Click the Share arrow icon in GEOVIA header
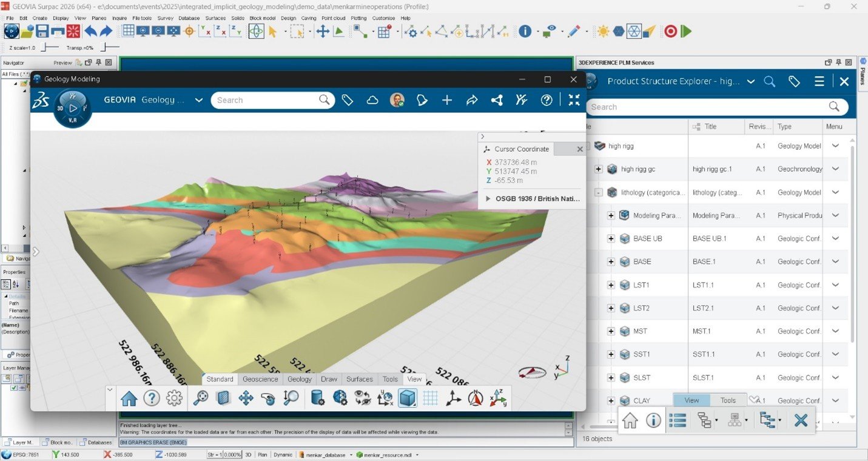868x461 pixels. [472, 100]
